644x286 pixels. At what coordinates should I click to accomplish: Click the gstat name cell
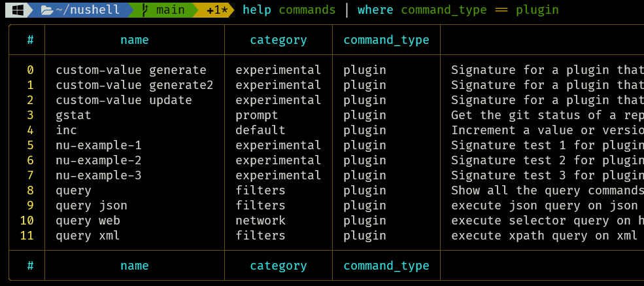pyautogui.click(x=73, y=115)
